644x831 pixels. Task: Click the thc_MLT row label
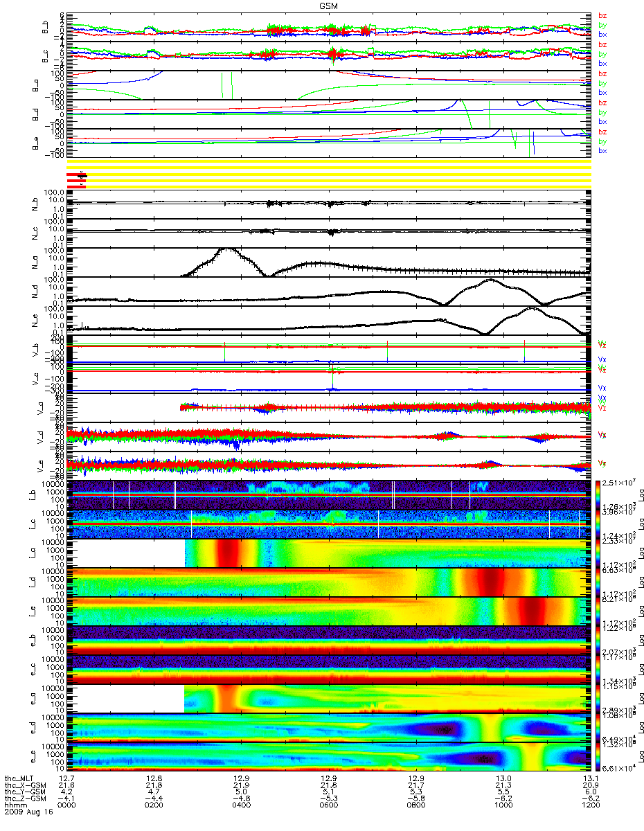pyautogui.click(x=19, y=778)
